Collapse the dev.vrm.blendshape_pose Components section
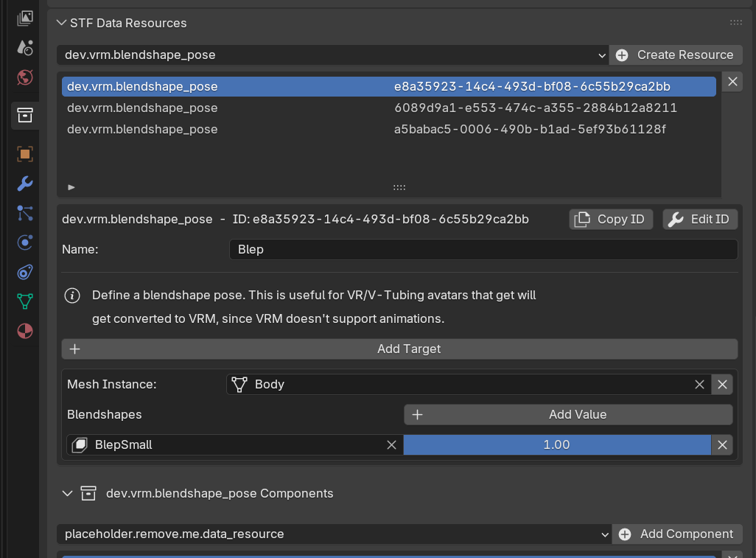 pos(68,493)
